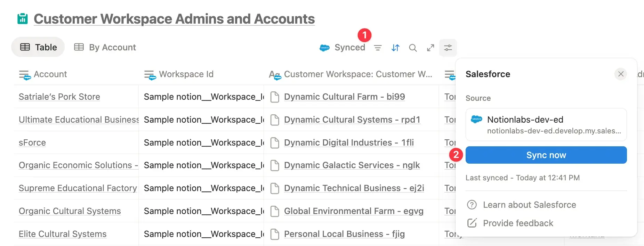Click the Customer Workspace title property icon
644x246 pixels.
275,75
